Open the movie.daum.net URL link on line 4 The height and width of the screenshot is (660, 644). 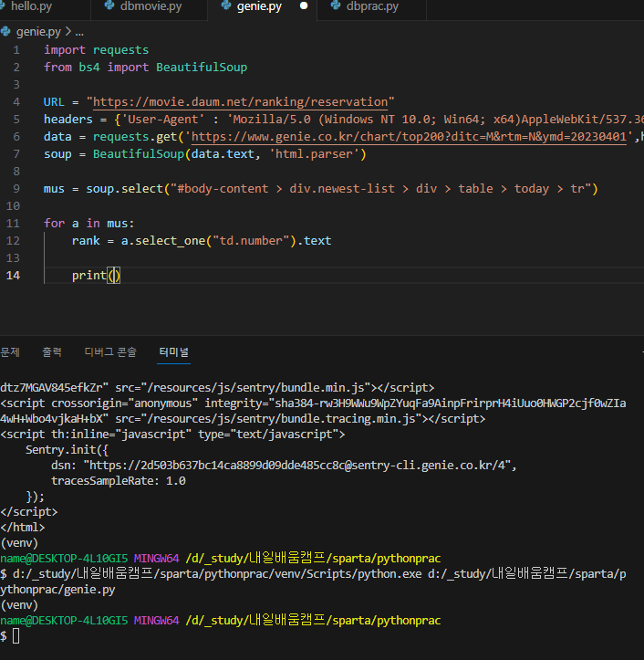(x=240, y=102)
